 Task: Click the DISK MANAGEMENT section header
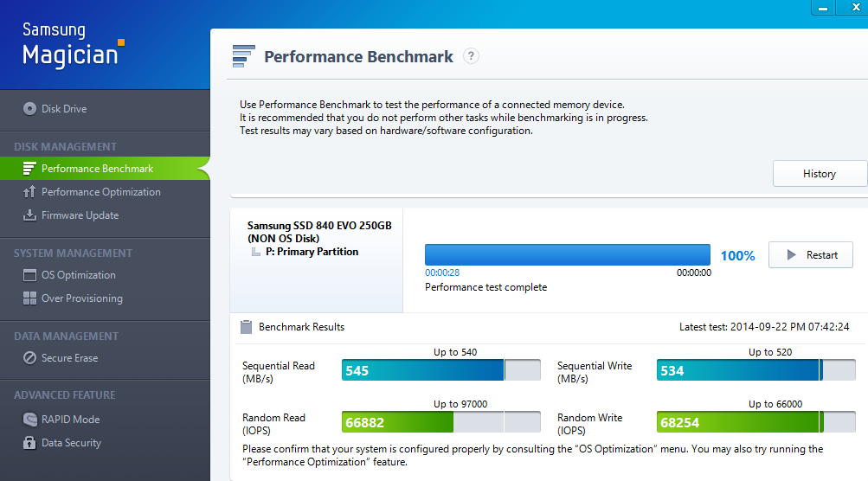pyautogui.click(x=65, y=147)
